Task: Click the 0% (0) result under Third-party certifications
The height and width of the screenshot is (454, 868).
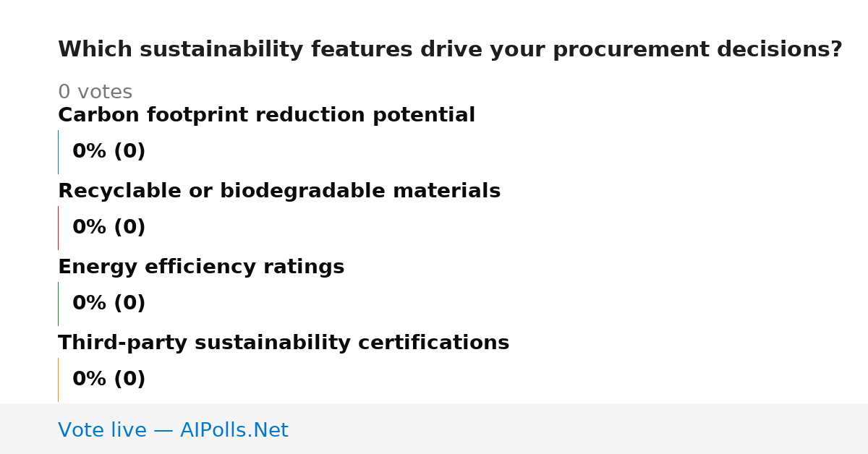Action: click(x=109, y=380)
